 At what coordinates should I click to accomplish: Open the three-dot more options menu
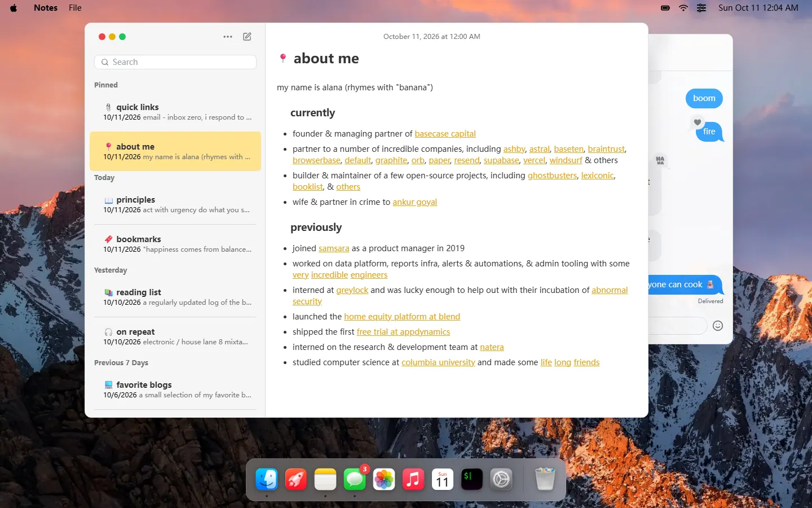[228, 37]
